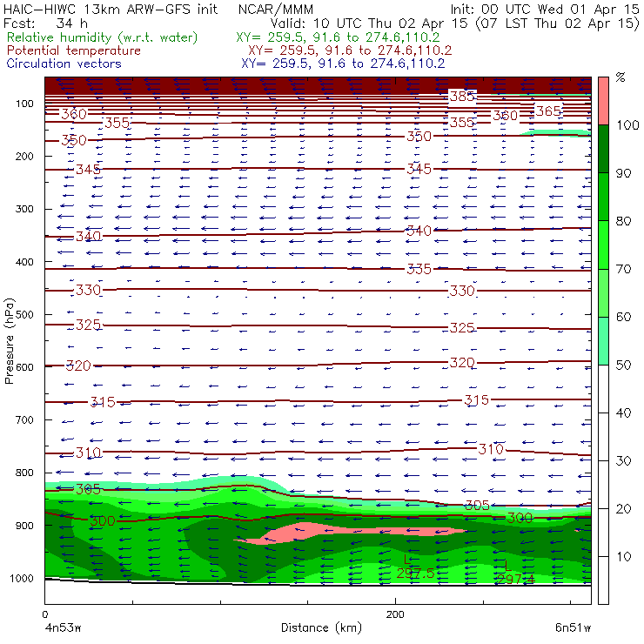
Task: Click the '200' distance axis tick label
Action: (395, 614)
